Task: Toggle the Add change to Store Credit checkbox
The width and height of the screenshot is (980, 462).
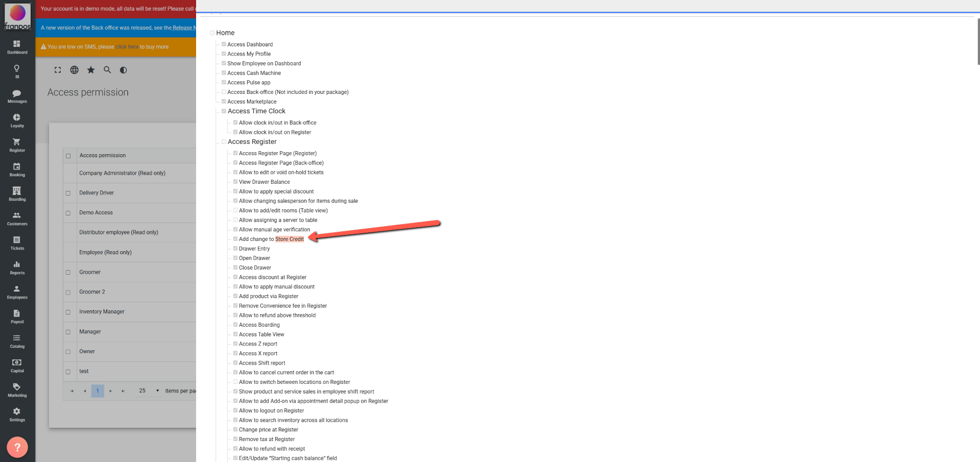Action: click(x=235, y=239)
